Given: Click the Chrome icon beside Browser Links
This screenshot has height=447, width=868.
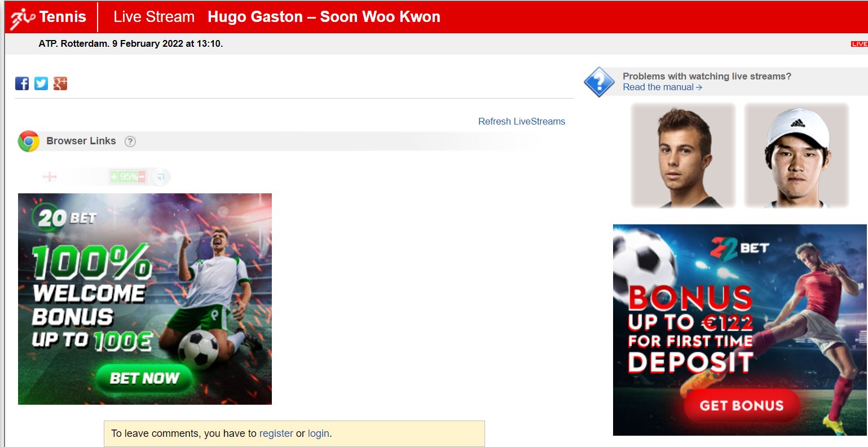Looking at the screenshot, I should click(x=28, y=141).
